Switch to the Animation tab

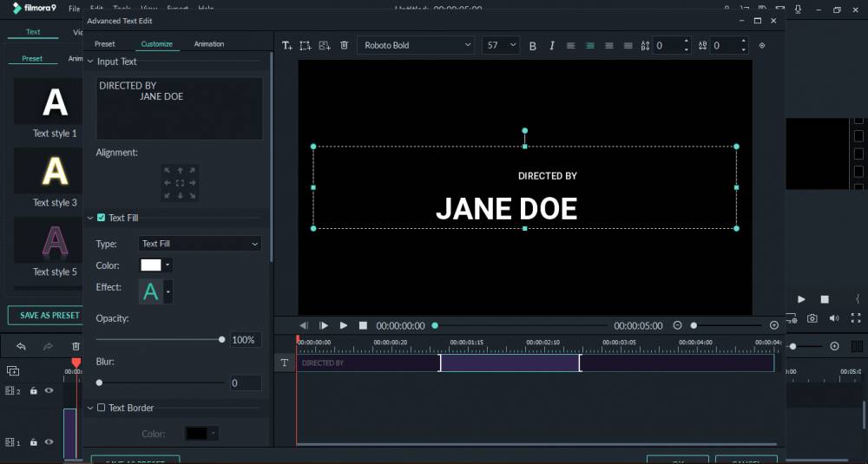click(x=208, y=43)
